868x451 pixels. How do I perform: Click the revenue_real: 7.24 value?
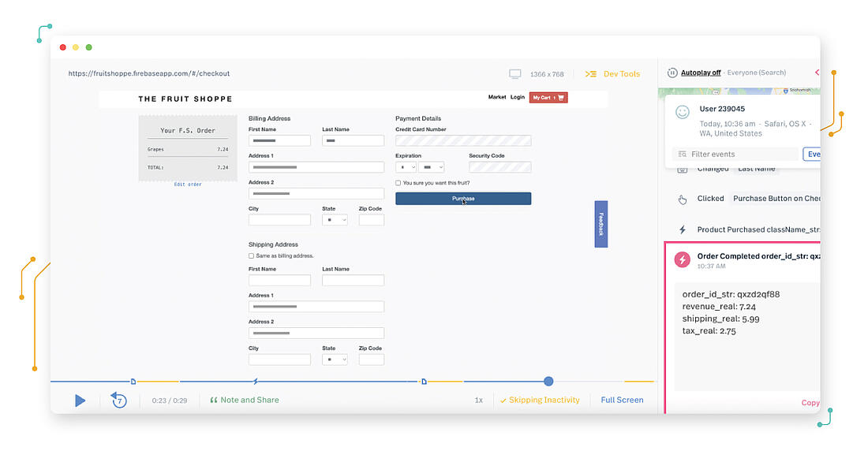719,307
